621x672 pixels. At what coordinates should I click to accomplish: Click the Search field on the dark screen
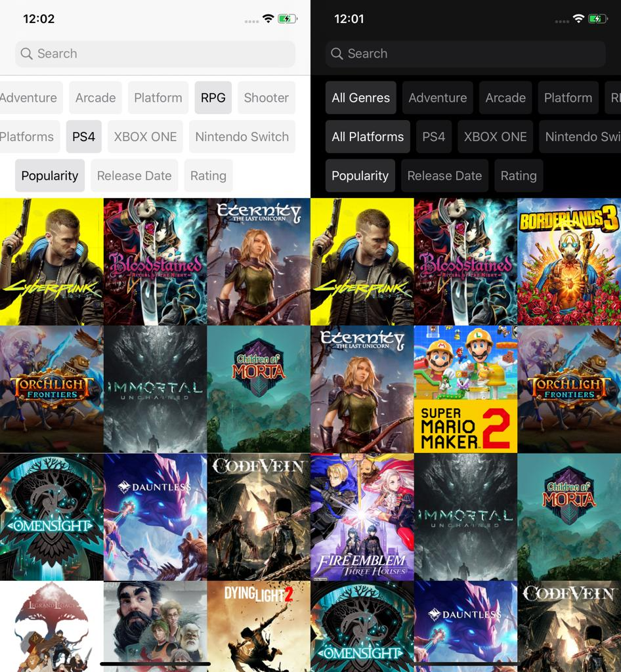pos(465,54)
